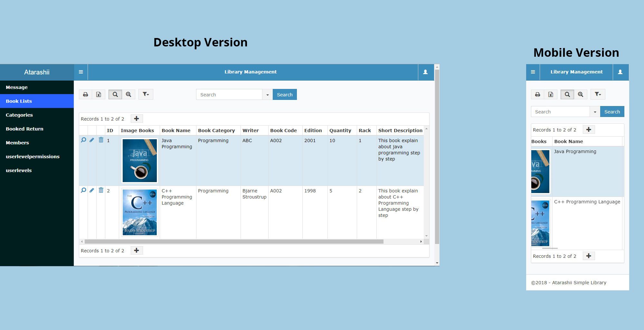Toggle the quick search panel in desktop toolbar
The height and width of the screenshot is (330, 644).
(115, 94)
